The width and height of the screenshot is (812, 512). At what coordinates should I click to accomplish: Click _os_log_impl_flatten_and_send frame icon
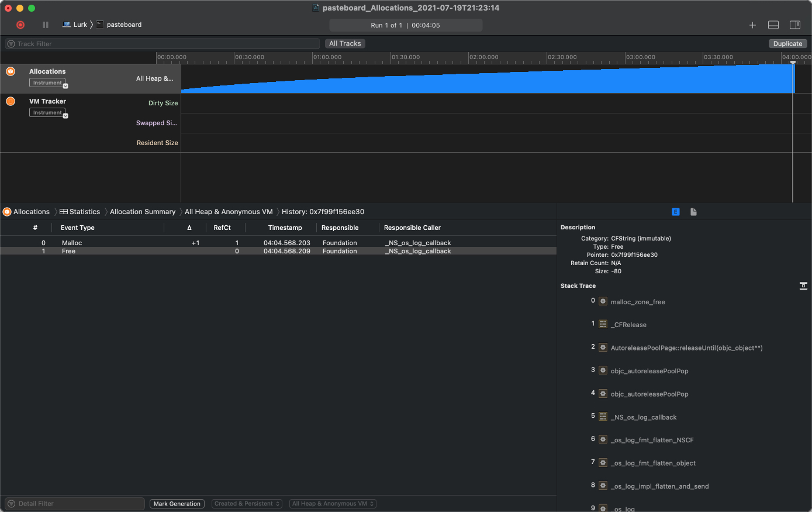[x=603, y=486]
